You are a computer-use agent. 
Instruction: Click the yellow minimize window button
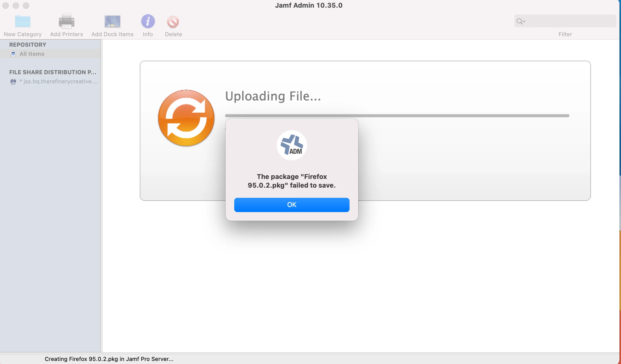(16, 6)
